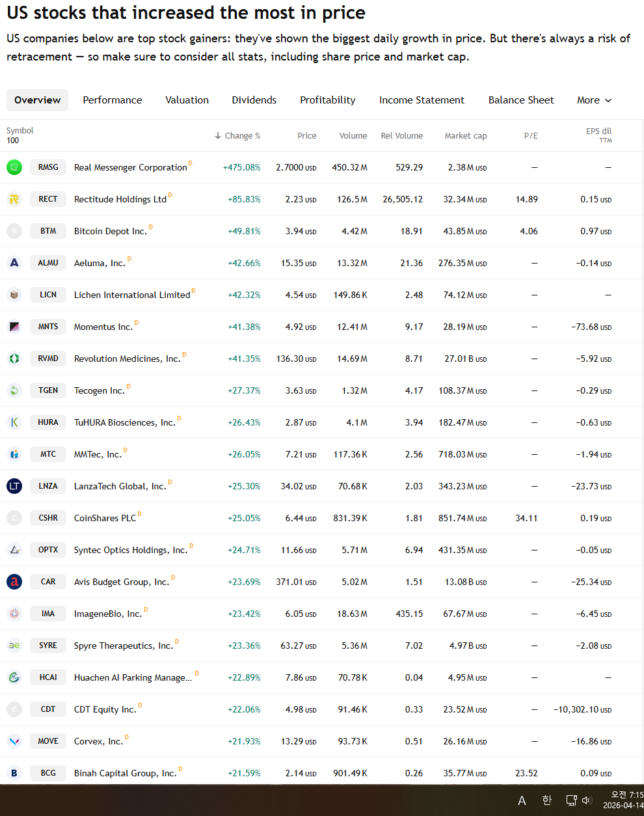The image size is (644, 816).
Task: Open the Income Statement tab
Action: pyautogui.click(x=422, y=100)
